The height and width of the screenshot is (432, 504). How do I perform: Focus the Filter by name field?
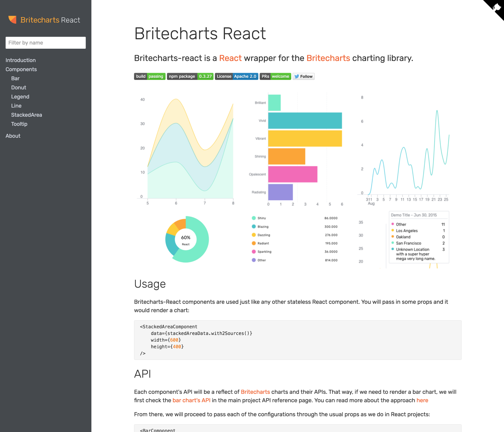(46, 43)
